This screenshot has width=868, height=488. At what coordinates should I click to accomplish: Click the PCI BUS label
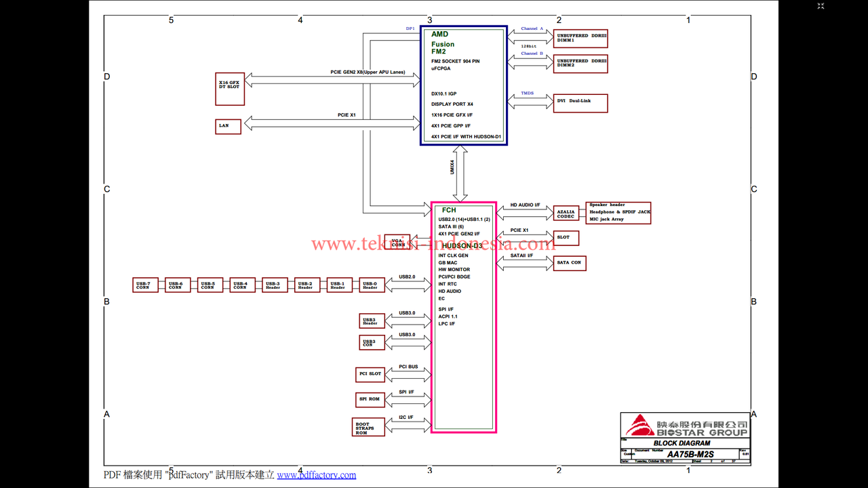(x=408, y=367)
